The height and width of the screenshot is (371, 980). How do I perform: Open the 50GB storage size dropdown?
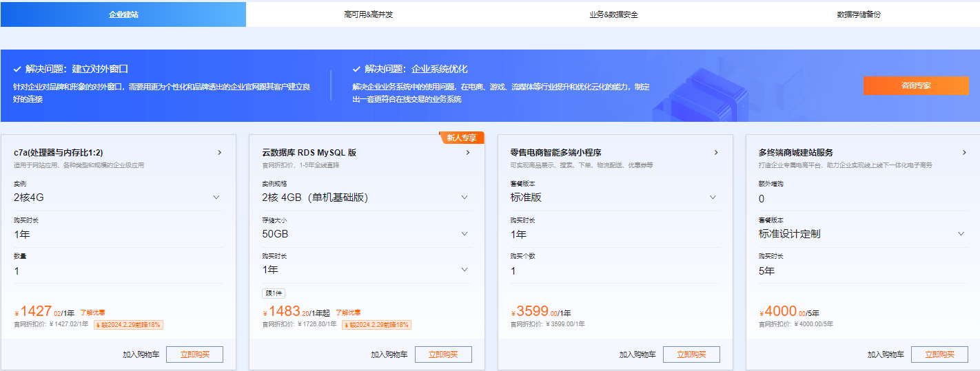[367, 234]
